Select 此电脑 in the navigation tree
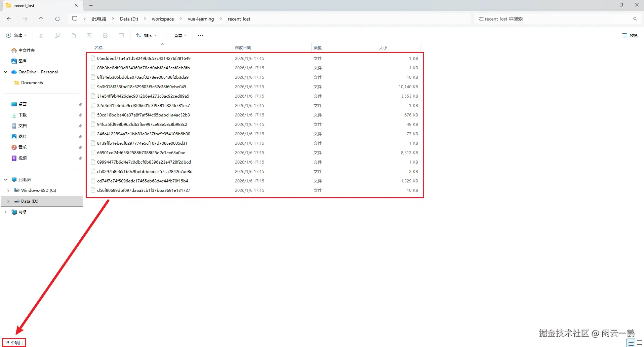This screenshot has width=644, height=347. click(x=24, y=179)
